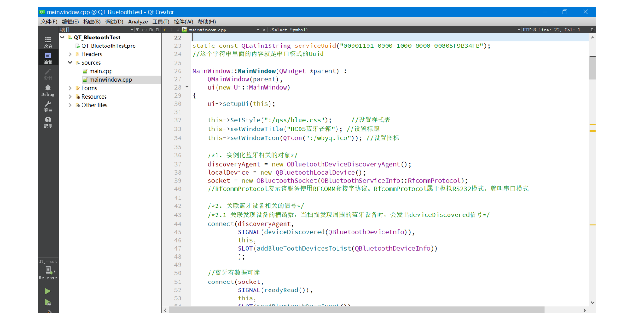This screenshot has width=644, height=313.
Task: Expand the Resources folder
Action: (70, 97)
